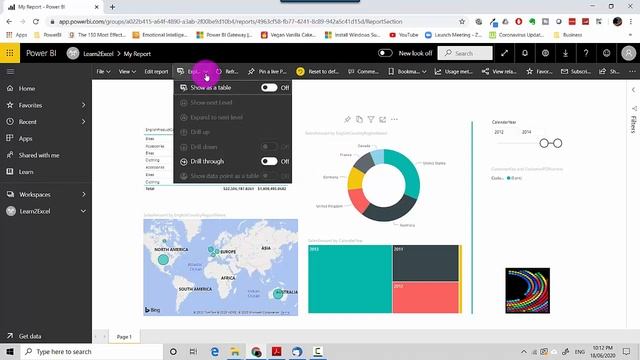Collapse the left navigation hamburger menu
This screenshot has height=360, width=640.
pyautogui.click(x=11, y=71)
